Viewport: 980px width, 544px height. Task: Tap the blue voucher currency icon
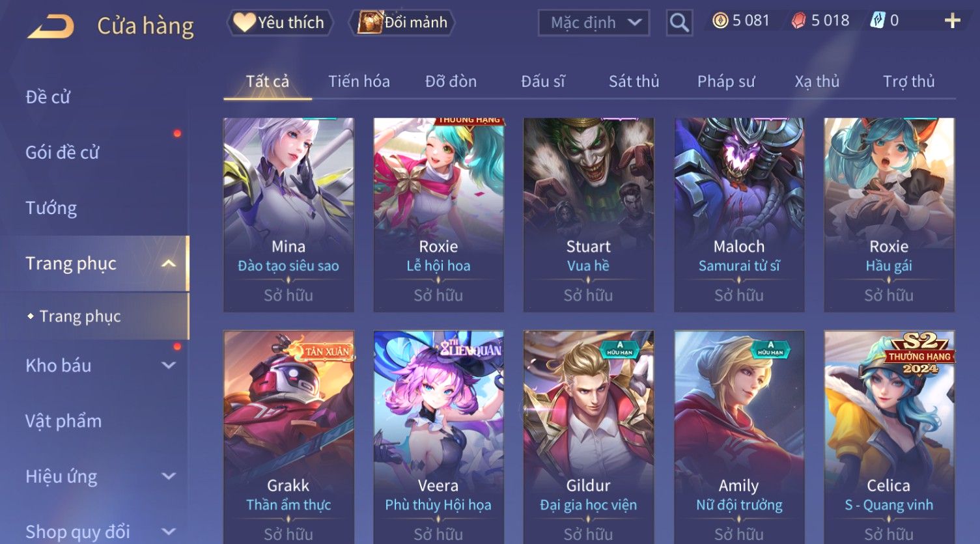click(877, 21)
